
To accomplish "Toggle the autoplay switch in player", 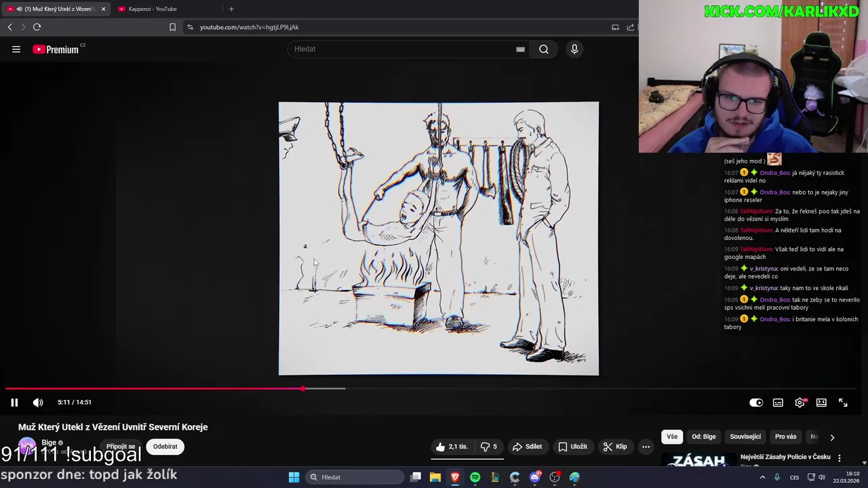I will pyautogui.click(x=756, y=403).
